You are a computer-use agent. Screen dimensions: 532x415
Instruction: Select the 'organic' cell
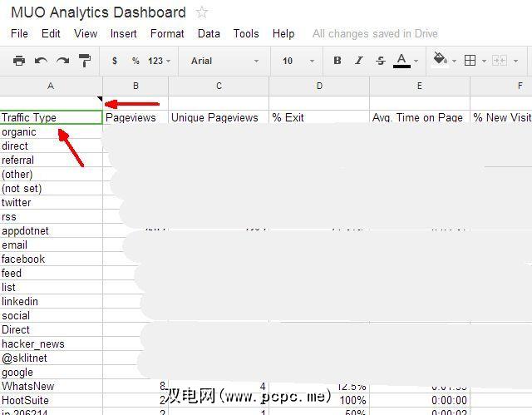click(x=51, y=131)
